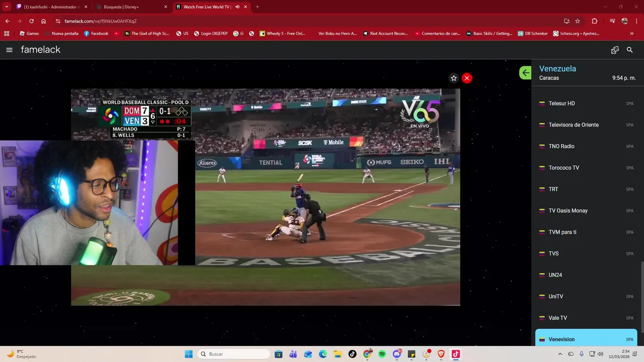The height and width of the screenshot is (362, 644).
Task: Select the Vale TV channel
Action: pyautogui.click(x=586, y=318)
